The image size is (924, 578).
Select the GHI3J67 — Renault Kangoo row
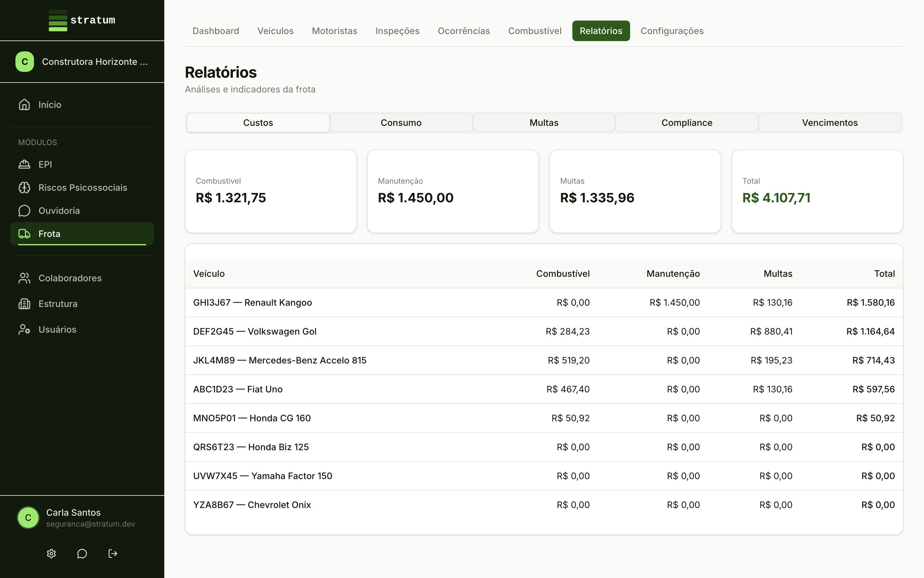[x=544, y=302]
